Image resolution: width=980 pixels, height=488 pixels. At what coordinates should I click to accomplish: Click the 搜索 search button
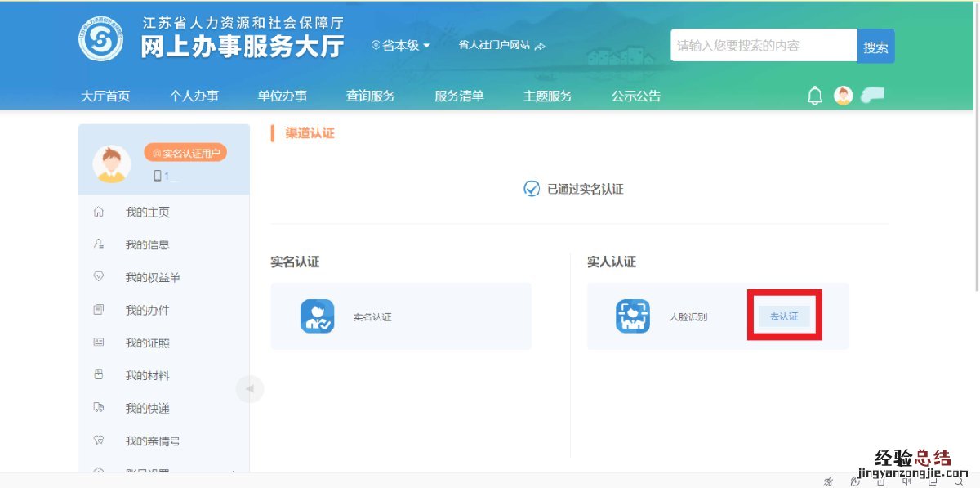875,47
